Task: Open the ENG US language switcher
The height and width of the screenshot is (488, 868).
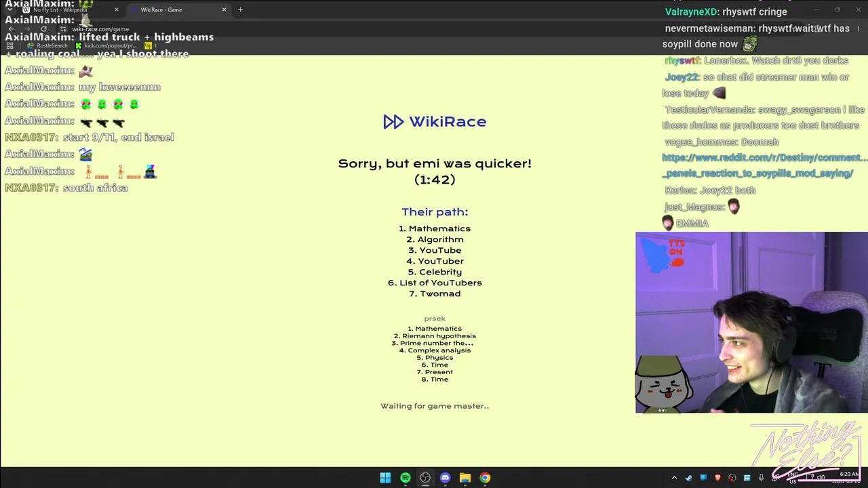Action: pyautogui.click(x=792, y=478)
